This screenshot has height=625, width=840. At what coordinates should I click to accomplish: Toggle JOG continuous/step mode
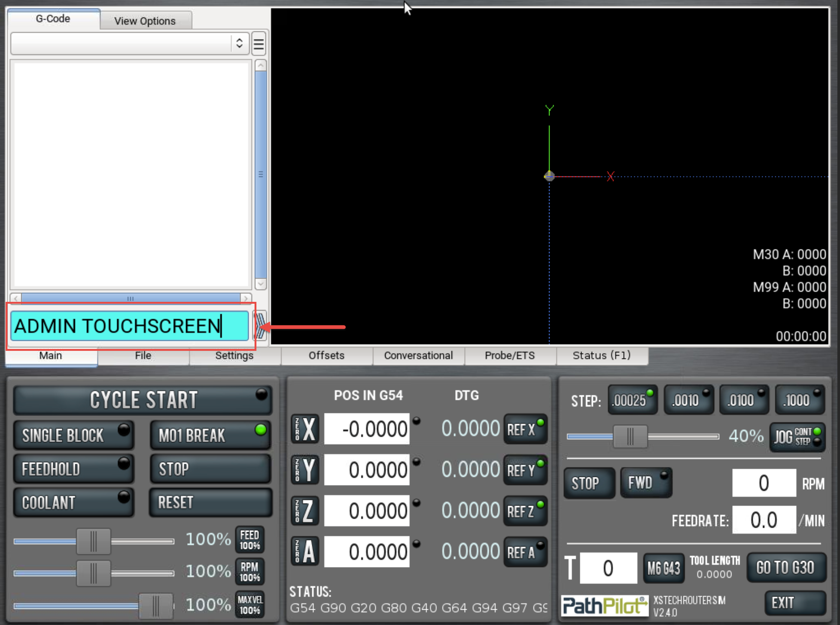797,437
